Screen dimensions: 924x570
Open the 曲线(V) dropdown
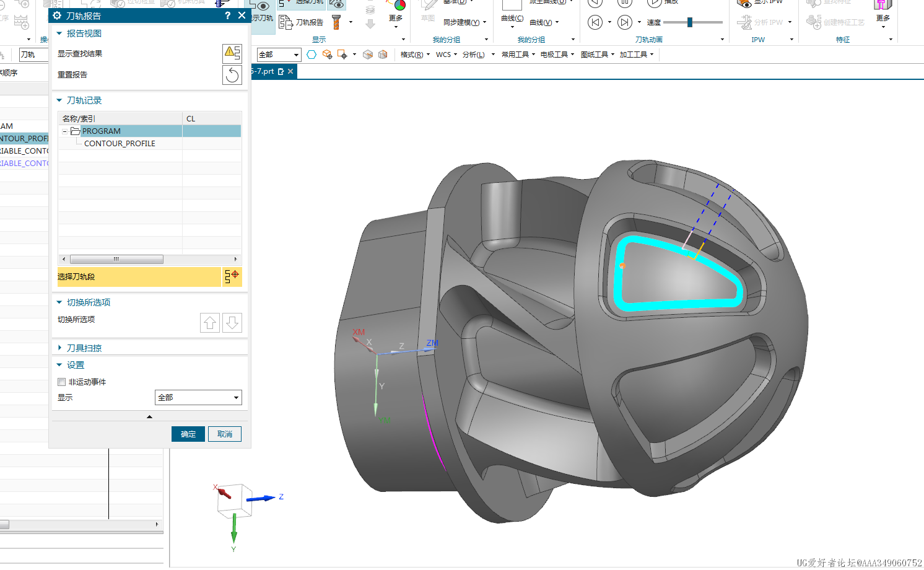(x=544, y=22)
